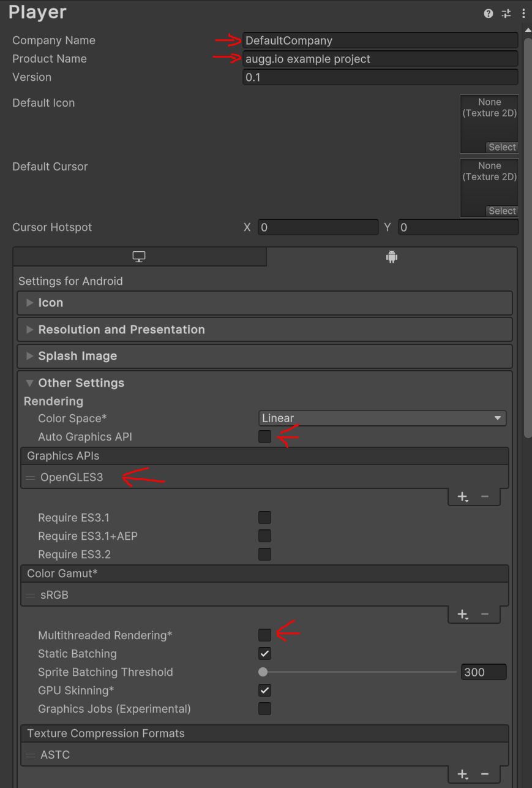This screenshot has height=788, width=532.
Task: Click the preset selector sliders icon
Action: (x=506, y=13)
